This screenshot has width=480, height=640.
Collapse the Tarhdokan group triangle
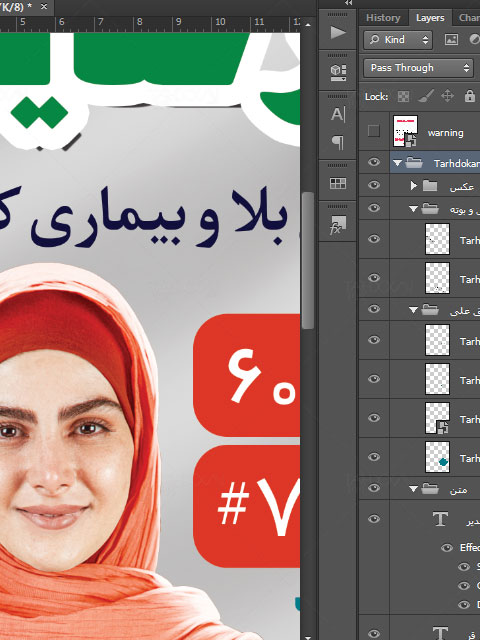click(397, 163)
